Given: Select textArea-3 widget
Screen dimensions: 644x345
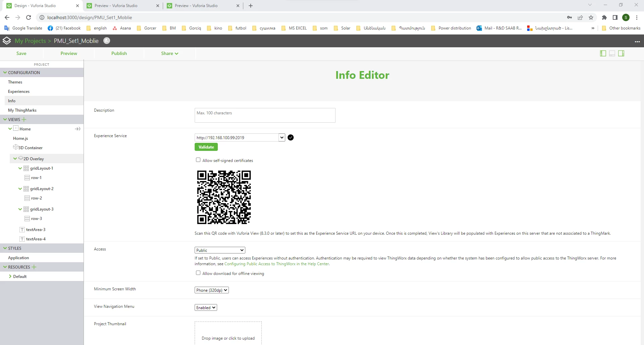Looking at the screenshot, I should coord(36,230).
